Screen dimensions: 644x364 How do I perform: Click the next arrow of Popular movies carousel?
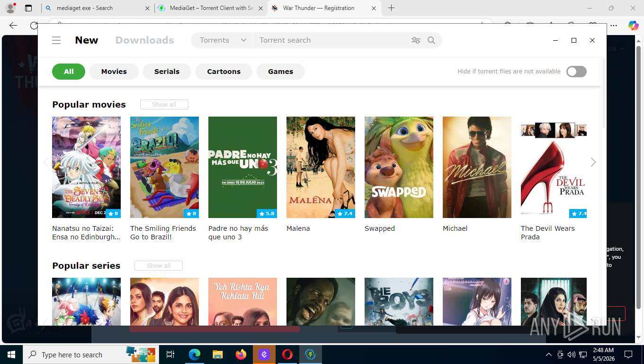click(593, 162)
